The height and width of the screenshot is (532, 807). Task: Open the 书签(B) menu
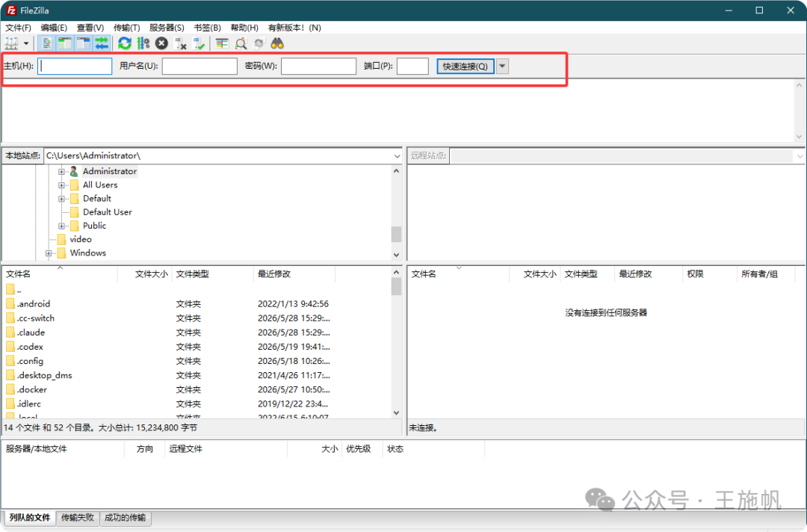pyautogui.click(x=208, y=28)
